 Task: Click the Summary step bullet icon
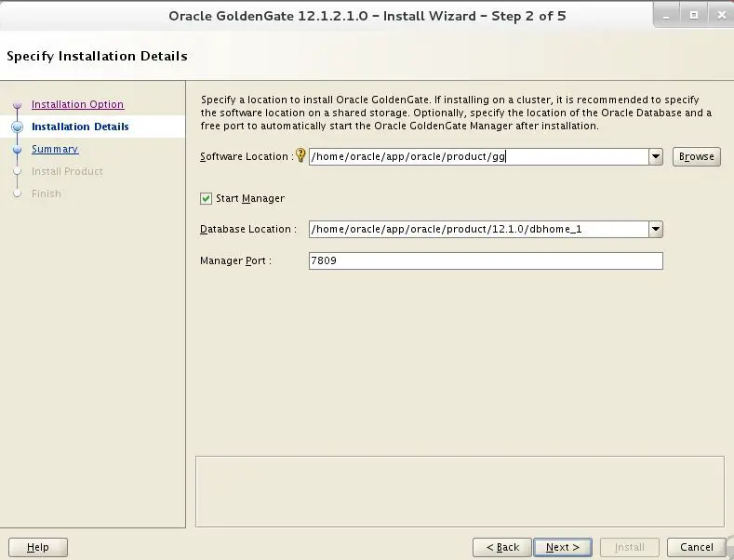[18, 150]
